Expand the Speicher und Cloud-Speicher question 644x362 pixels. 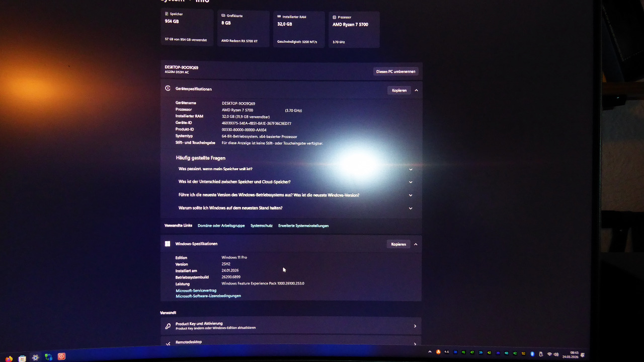click(x=411, y=182)
